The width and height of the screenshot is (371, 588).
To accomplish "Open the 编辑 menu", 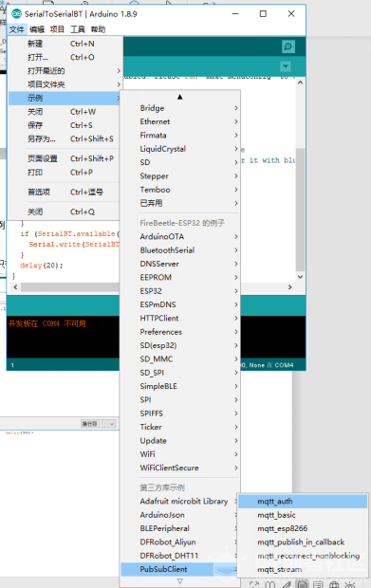I will click(37, 29).
